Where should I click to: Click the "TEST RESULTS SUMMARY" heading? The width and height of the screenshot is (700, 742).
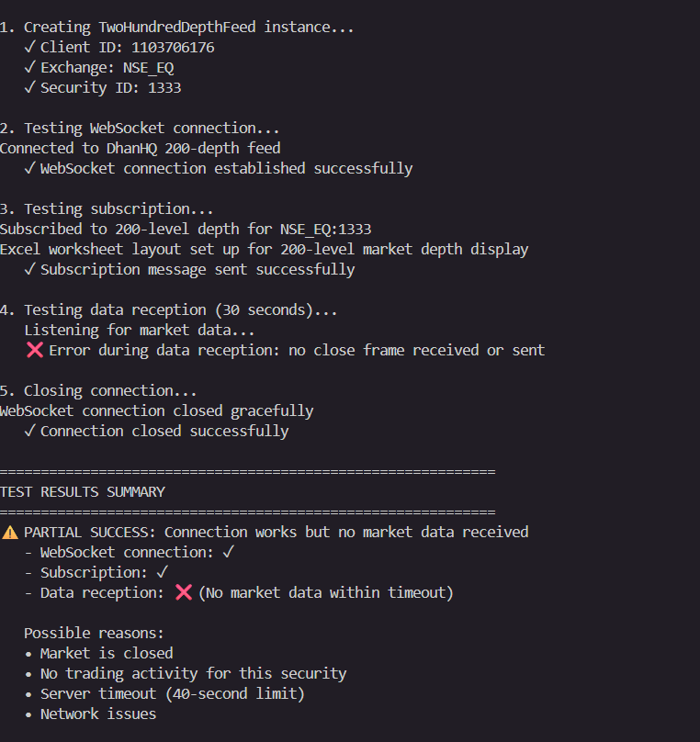(83, 491)
